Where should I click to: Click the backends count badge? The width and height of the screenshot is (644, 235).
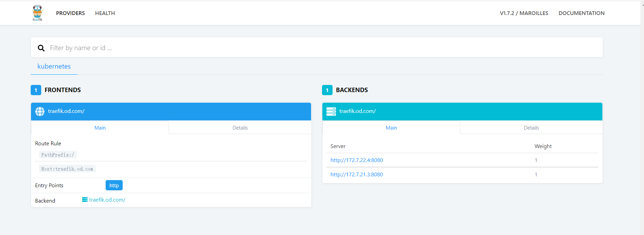pos(327,90)
